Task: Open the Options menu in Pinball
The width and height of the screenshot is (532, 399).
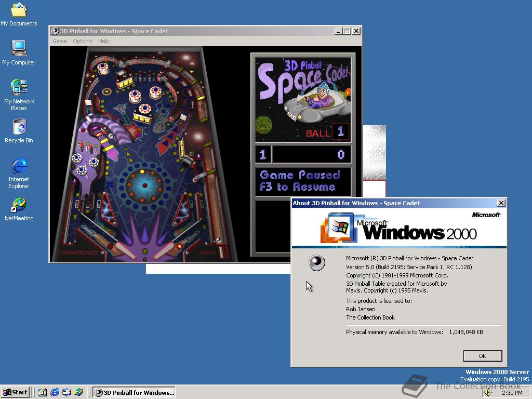Action: click(83, 41)
